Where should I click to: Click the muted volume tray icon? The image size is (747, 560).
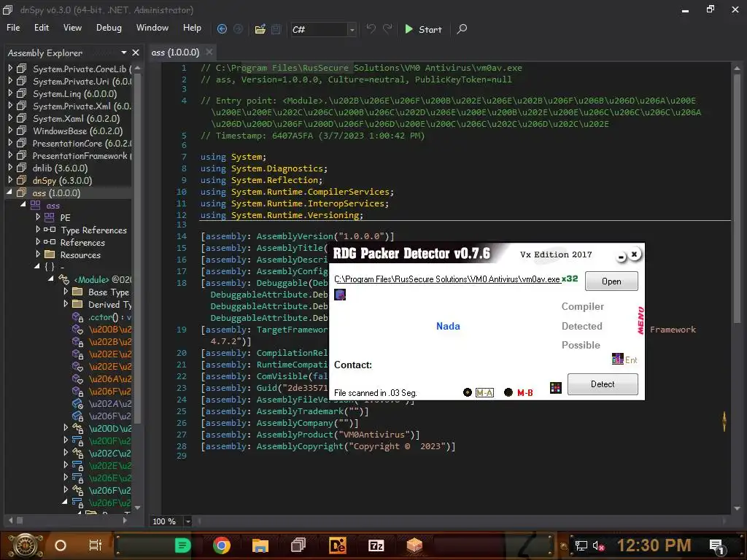[x=598, y=545]
